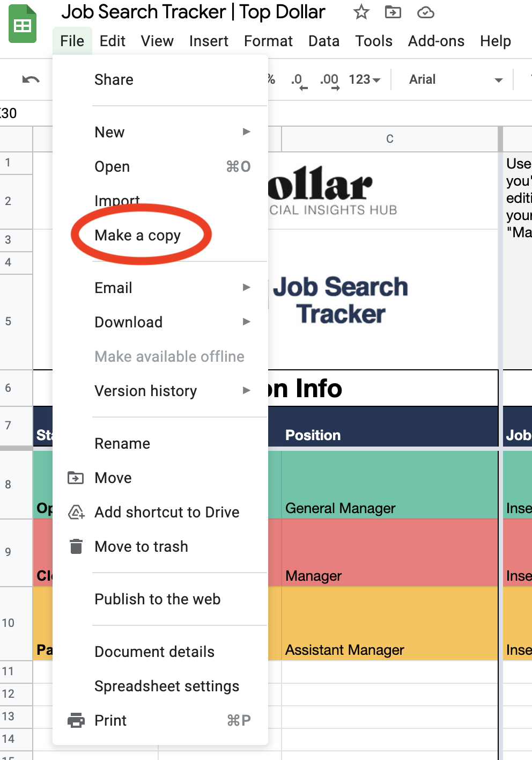Select column C header

390,139
